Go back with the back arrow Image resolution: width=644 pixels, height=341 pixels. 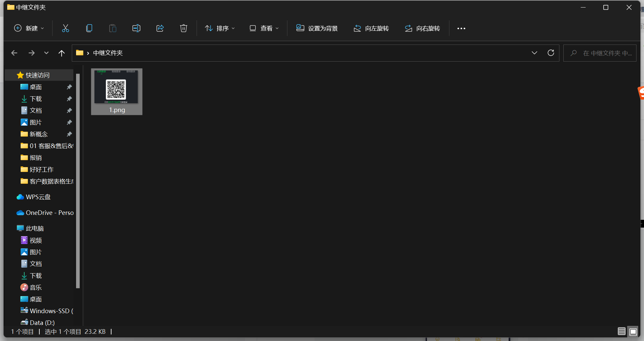click(x=14, y=53)
